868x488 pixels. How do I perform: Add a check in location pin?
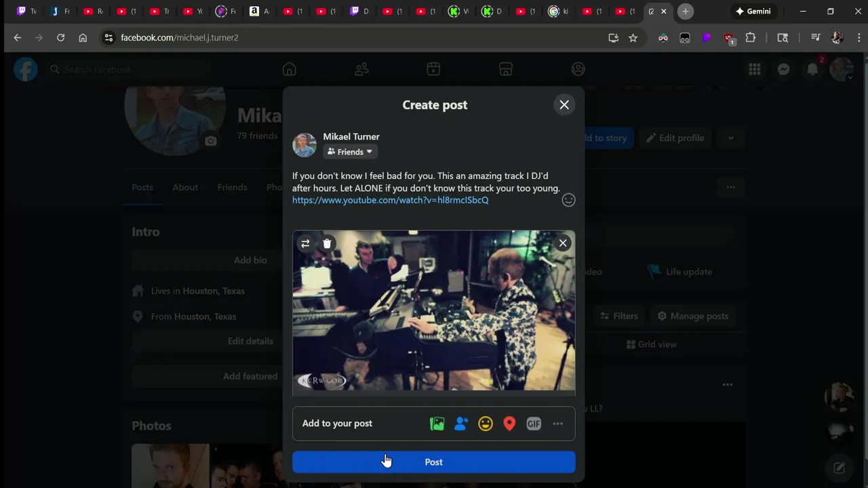pyautogui.click(x=509, y=424)
